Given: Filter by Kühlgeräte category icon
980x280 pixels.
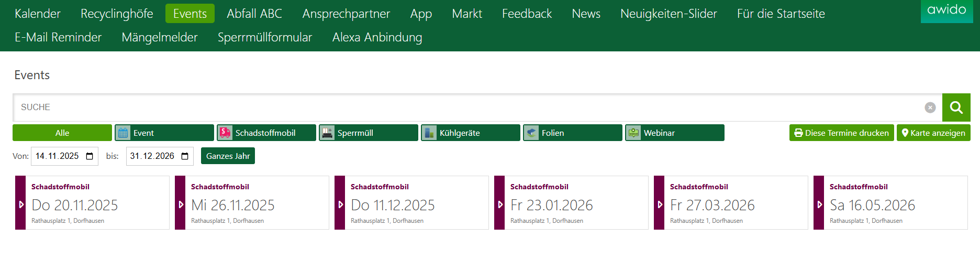Looking at the screenshot, I should (x=429, y=133).
